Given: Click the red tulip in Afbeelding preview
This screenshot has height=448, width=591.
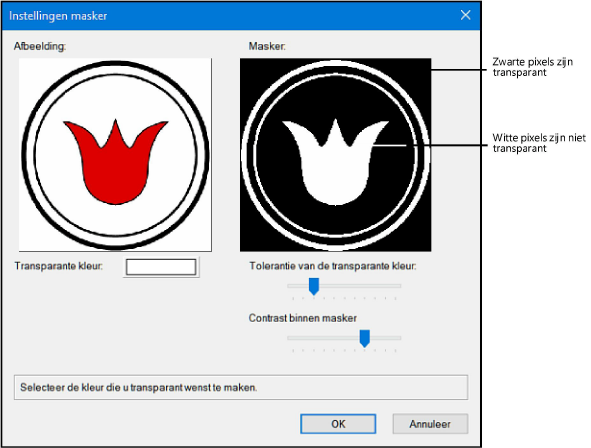Looking at the screenshot, I should click(116, 162).
